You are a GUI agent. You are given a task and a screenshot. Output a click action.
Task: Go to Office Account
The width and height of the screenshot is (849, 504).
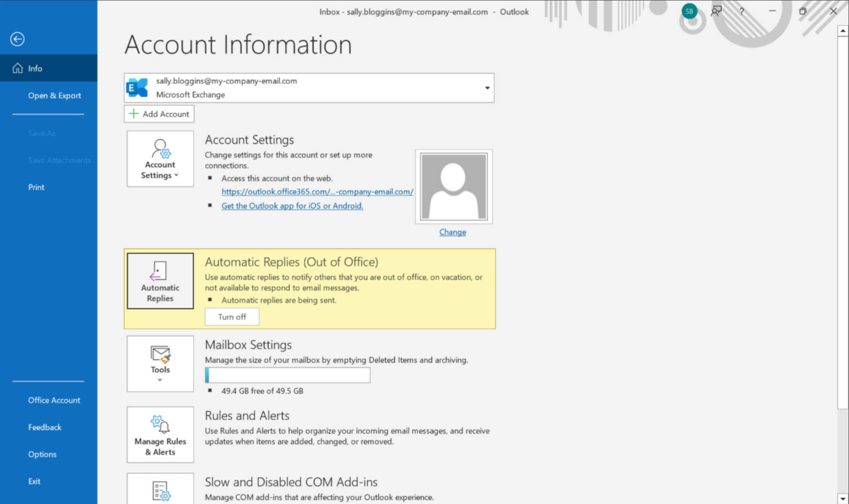pos(54,400)
